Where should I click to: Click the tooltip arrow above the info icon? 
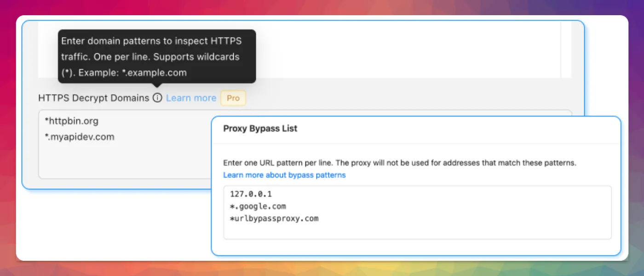point(157,85)
